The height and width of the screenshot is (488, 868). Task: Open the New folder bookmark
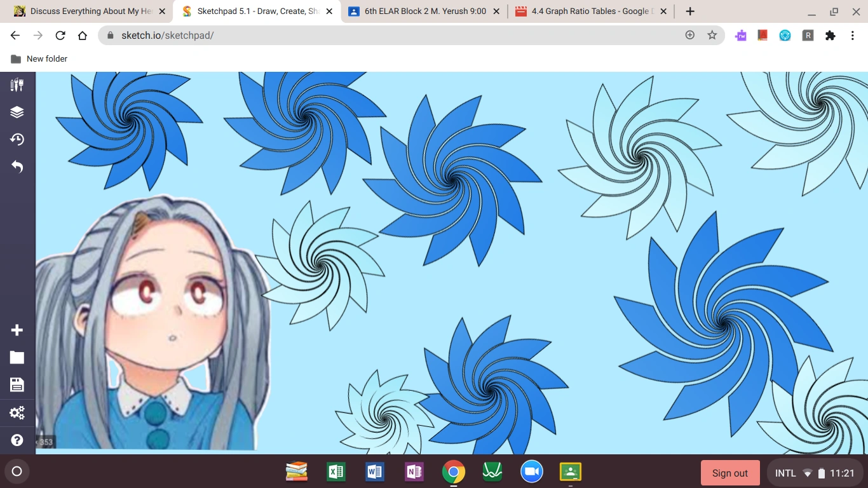(x=39, y=58)
